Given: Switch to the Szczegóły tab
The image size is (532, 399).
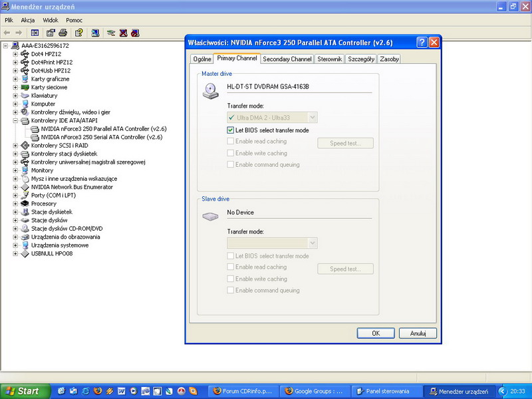Looking at the screenshot, I should [x=361, y=59].
